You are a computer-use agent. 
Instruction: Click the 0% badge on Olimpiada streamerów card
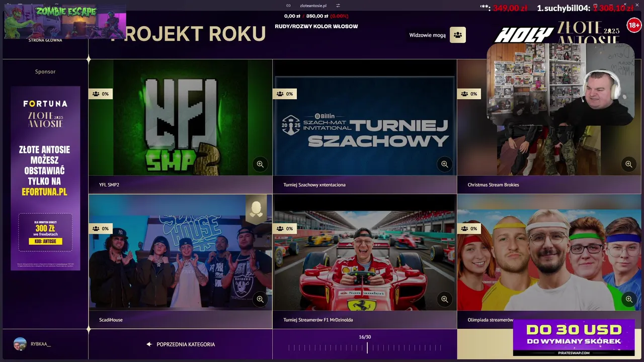click(x=469, y=228)
